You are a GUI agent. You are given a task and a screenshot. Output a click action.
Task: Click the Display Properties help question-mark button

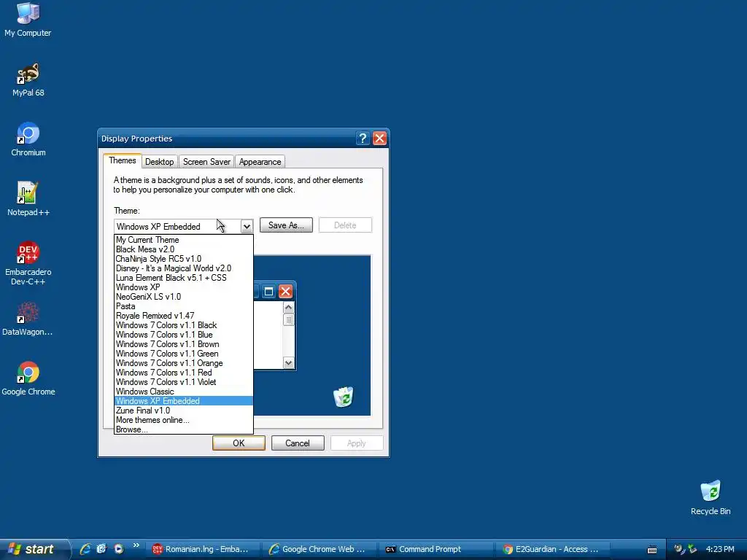[x=363, y=138]
